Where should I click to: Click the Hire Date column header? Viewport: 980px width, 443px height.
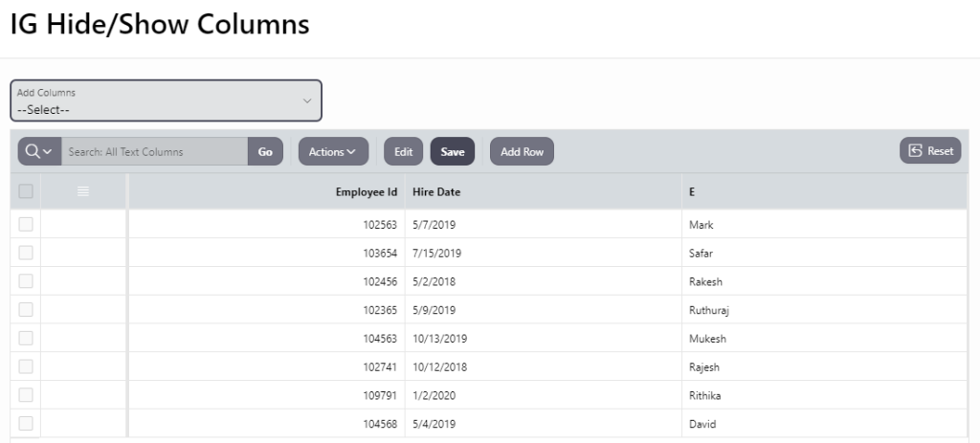click(436, 191)
